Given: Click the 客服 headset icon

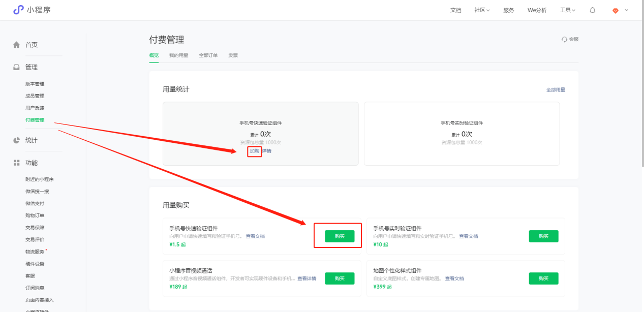Looking at the screenshot, I should [564, 40].
